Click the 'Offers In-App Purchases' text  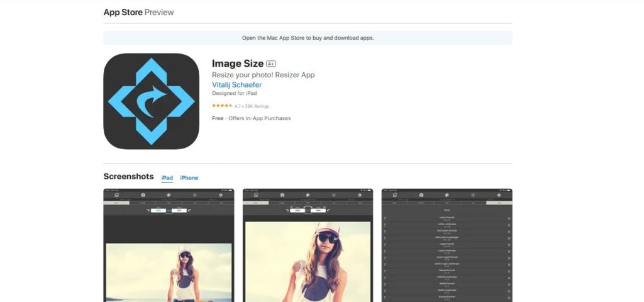pyautogui.click(x=260, y=118)
